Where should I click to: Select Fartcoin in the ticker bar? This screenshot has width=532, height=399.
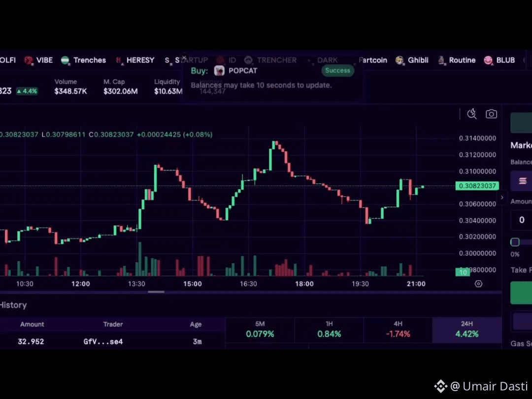tap(373, 61)
